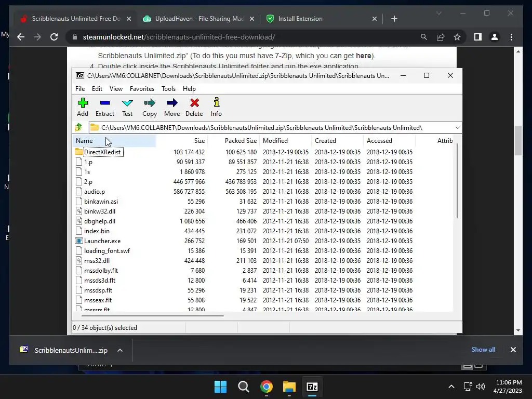532x399 pixels.
Task: Open the Chrome profile icon
Action: tap(495, 37)
